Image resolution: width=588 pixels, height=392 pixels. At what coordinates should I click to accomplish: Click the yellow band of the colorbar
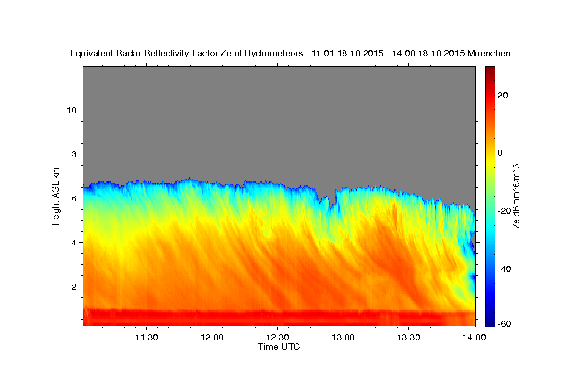490,162
